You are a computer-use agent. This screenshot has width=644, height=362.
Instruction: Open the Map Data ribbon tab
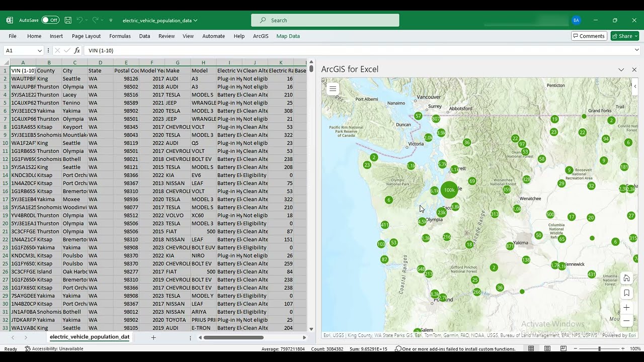[x=288, y=36]
